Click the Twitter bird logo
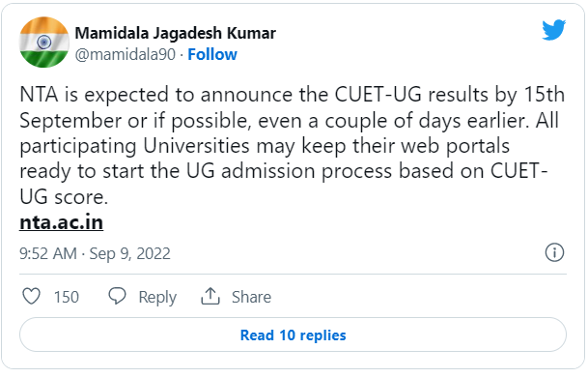 (x=553, y=30)
